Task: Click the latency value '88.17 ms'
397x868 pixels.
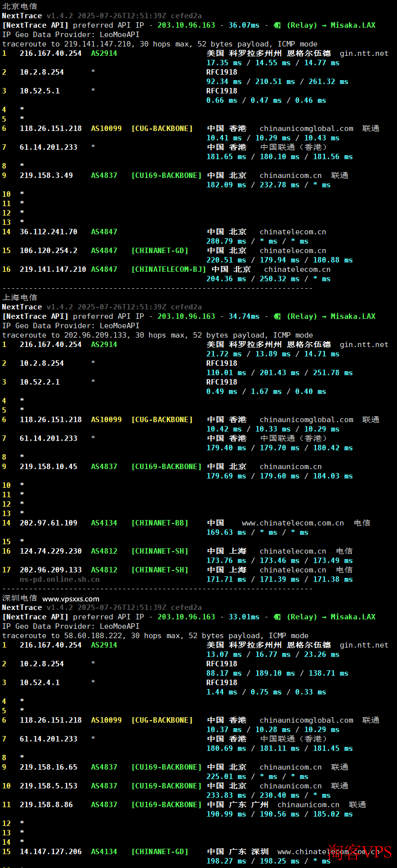Action: (x=224, y=673)
